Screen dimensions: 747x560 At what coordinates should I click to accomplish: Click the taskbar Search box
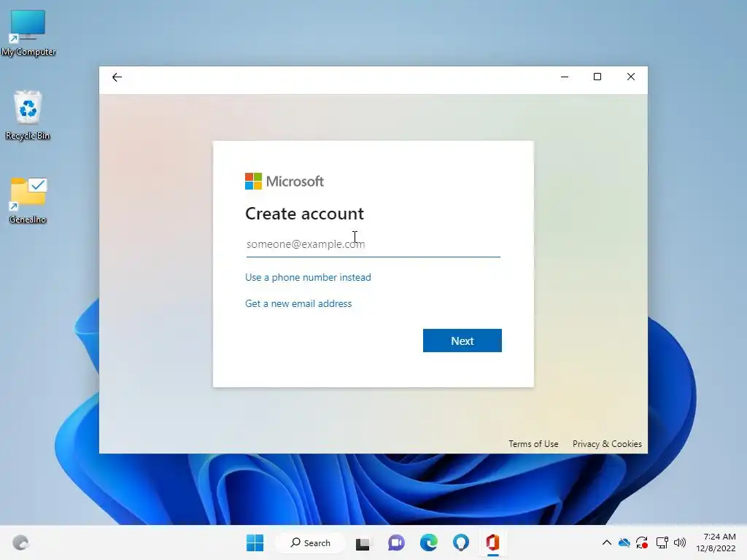pyautogui.click(x=311, y=542)
